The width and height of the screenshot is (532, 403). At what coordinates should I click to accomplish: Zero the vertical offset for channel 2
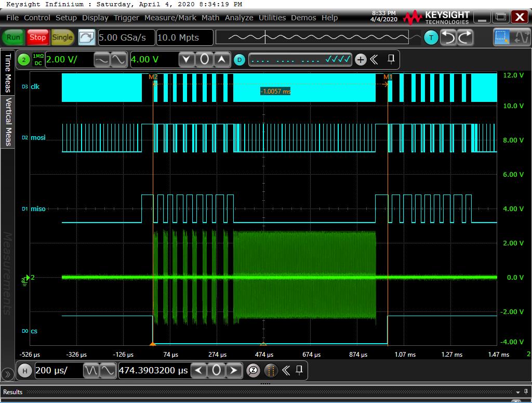(x=204, y=60)
